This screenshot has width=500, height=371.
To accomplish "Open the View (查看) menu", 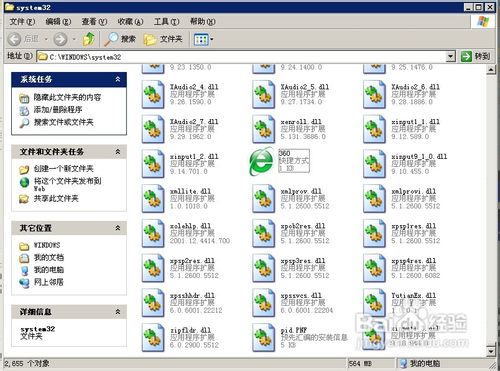I will click(x=94, y=22).
